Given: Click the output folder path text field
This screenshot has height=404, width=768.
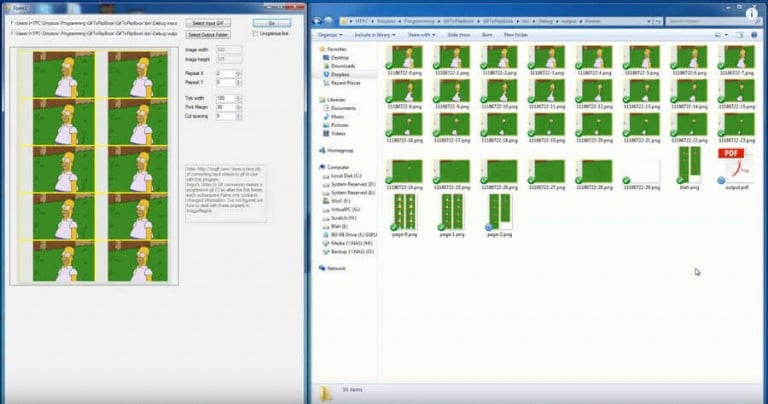Looking at the screenshot, I should coord(94,34).
